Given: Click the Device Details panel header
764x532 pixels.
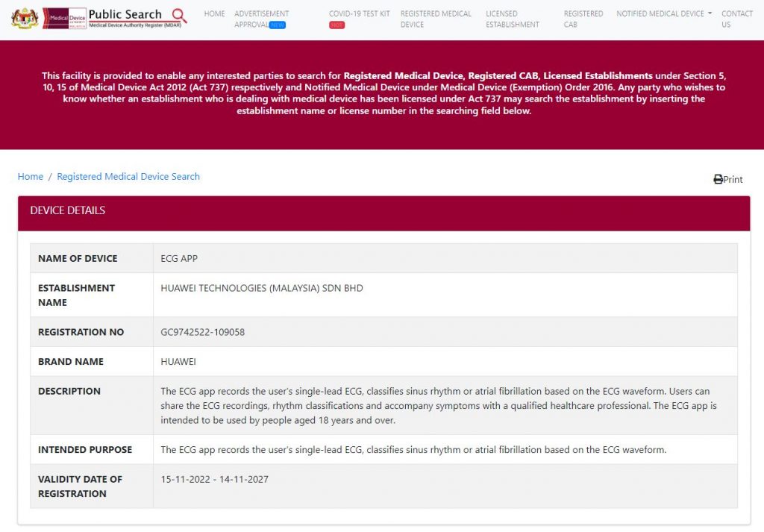Looking at the screenshot, I should (x=383, y=210).
